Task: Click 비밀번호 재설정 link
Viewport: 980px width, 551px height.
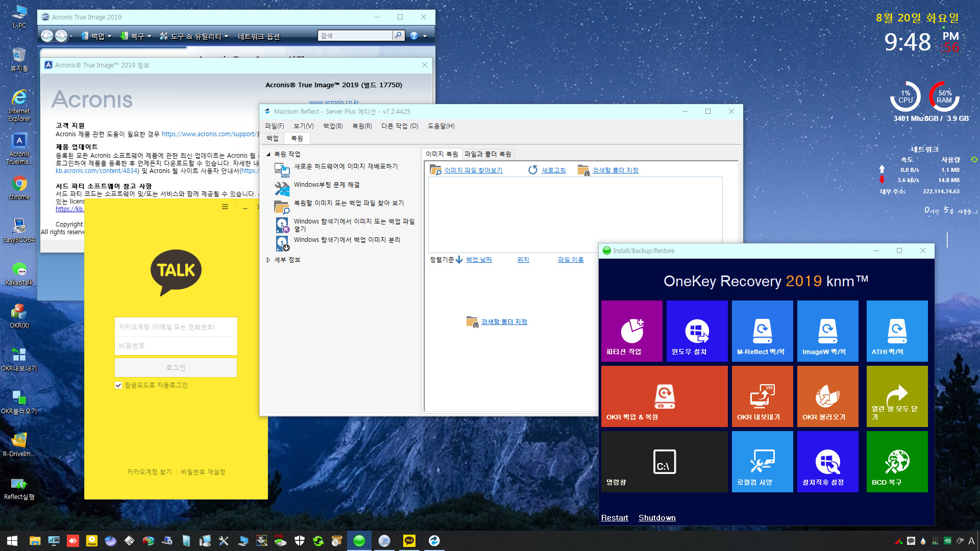Action: pos(203,472)
